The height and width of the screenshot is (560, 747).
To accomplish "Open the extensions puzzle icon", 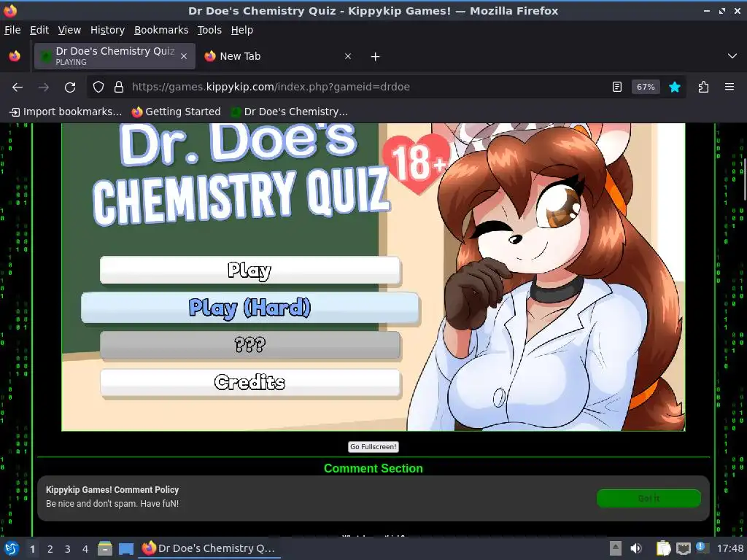I will point(704,87).
